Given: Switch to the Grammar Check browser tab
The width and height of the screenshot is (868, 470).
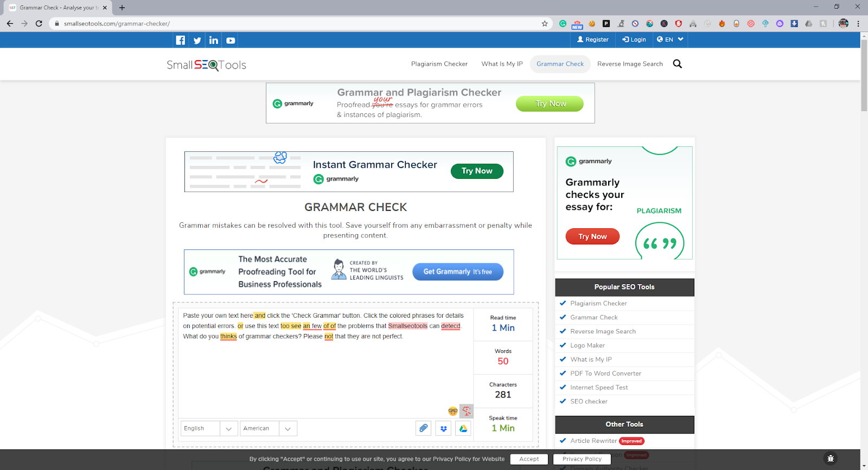Looking at the screenshot, I should 59,8.
